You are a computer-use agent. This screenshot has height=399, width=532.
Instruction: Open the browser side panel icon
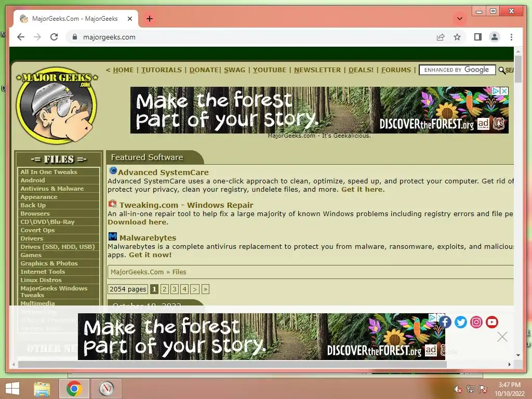(478, 37)
